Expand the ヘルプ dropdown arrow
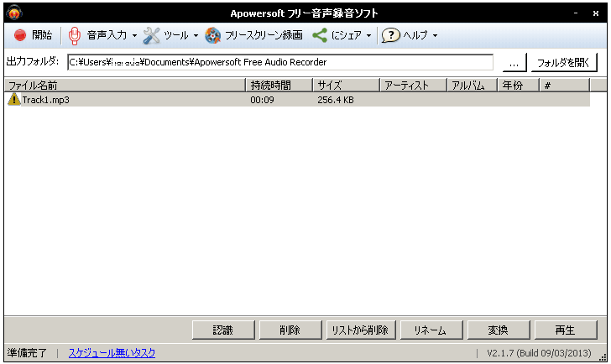Screen dimensions: 611x364 (x=435, y=36)
